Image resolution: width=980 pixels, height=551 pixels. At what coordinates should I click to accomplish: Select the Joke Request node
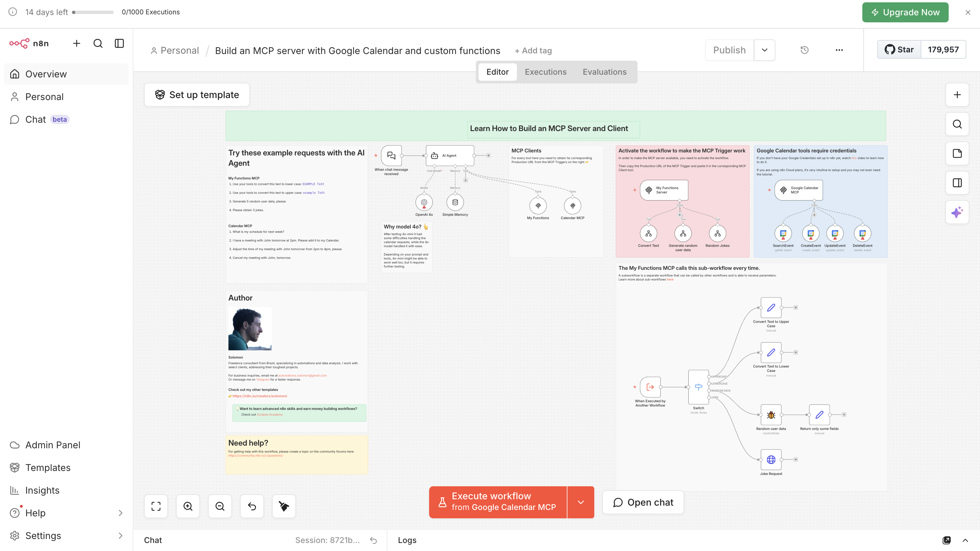771,460
